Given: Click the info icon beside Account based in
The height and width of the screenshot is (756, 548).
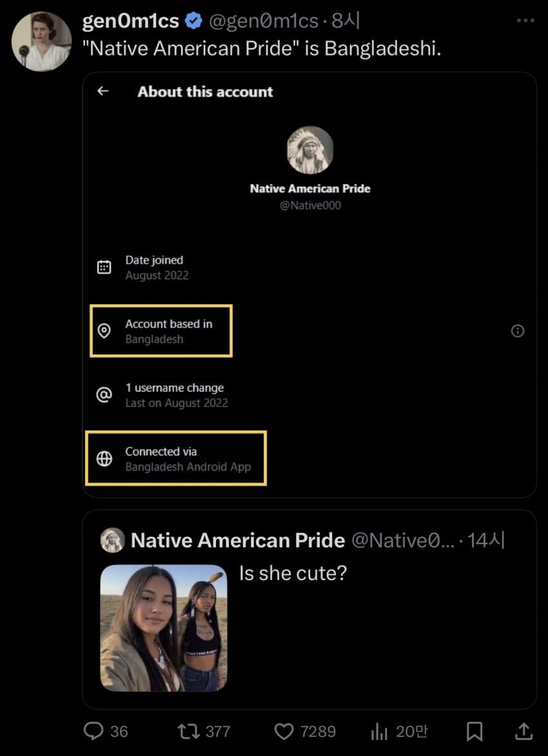Looking at the screenshot, I should click(518, 331).
